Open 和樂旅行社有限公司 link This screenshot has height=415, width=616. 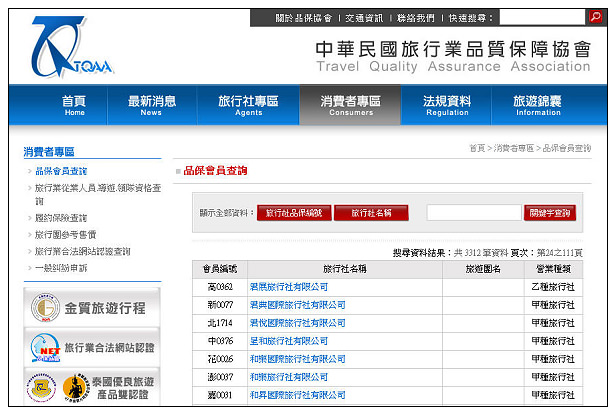289,377
